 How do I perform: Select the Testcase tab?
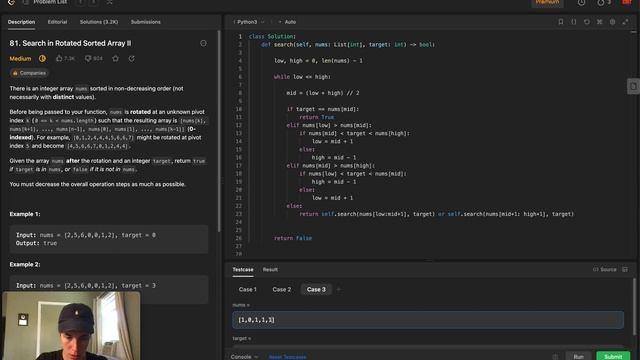pos(243,270)
